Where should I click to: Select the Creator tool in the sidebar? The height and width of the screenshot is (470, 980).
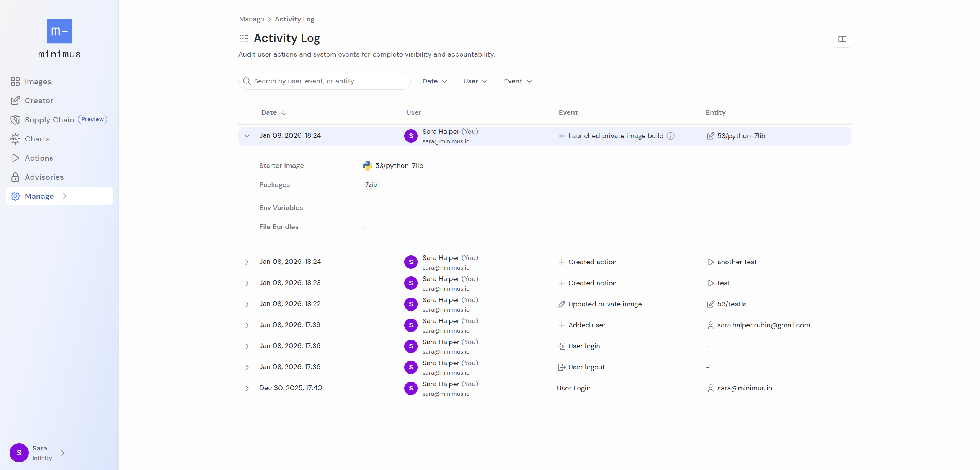pyautogui.click(x=39, y=101)
